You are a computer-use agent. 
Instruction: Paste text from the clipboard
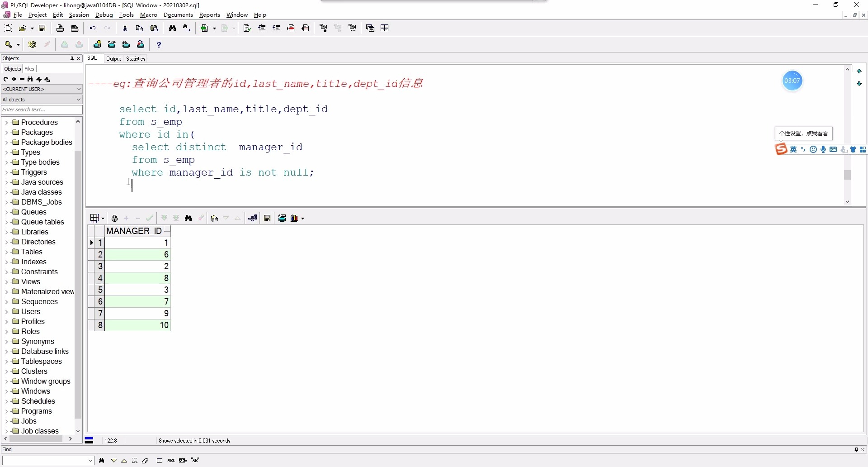pyautogui.click(x=155, y=28)
